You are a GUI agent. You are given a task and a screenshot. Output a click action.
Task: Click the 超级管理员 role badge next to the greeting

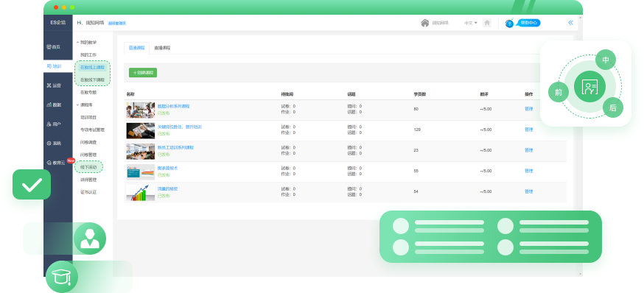click(117, 24)
